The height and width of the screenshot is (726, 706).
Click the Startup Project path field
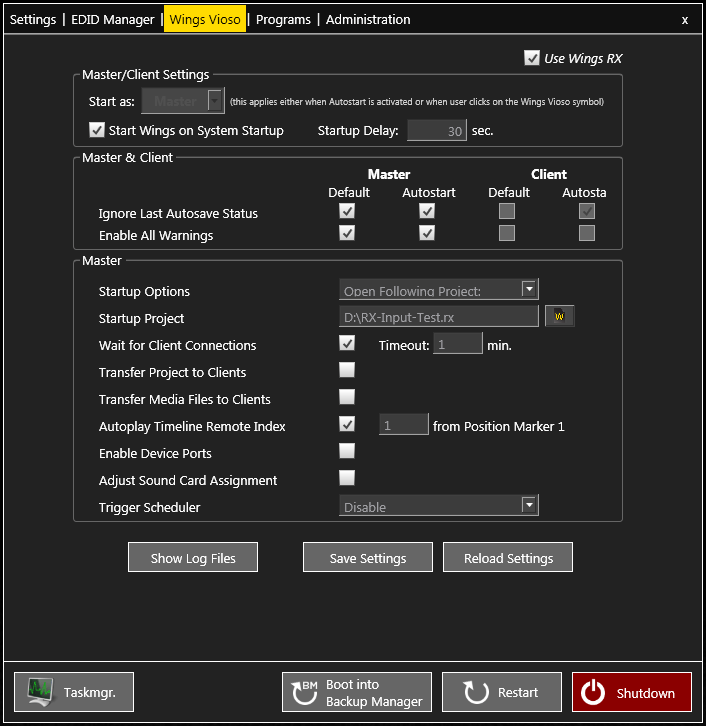(439, 316)
